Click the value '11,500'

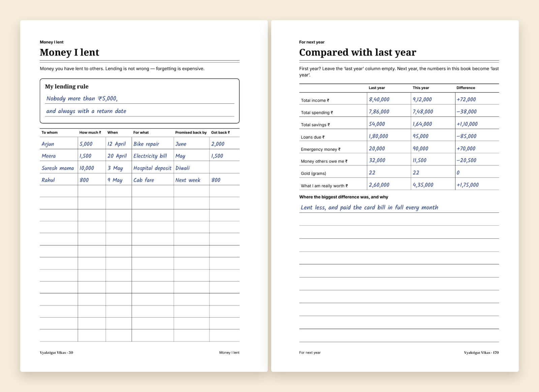pyautogui.click(x=419, y=160)
